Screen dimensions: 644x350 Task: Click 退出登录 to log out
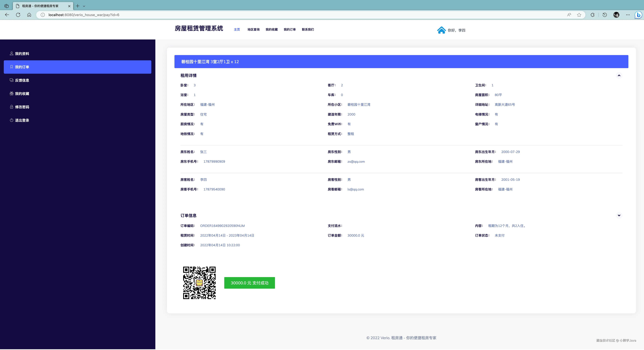[x=22, y=120]
